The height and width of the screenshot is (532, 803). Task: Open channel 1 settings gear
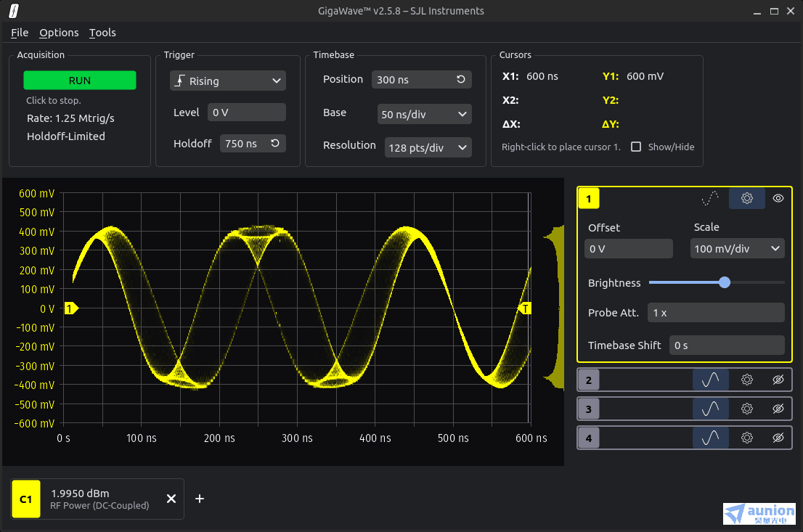746,198
